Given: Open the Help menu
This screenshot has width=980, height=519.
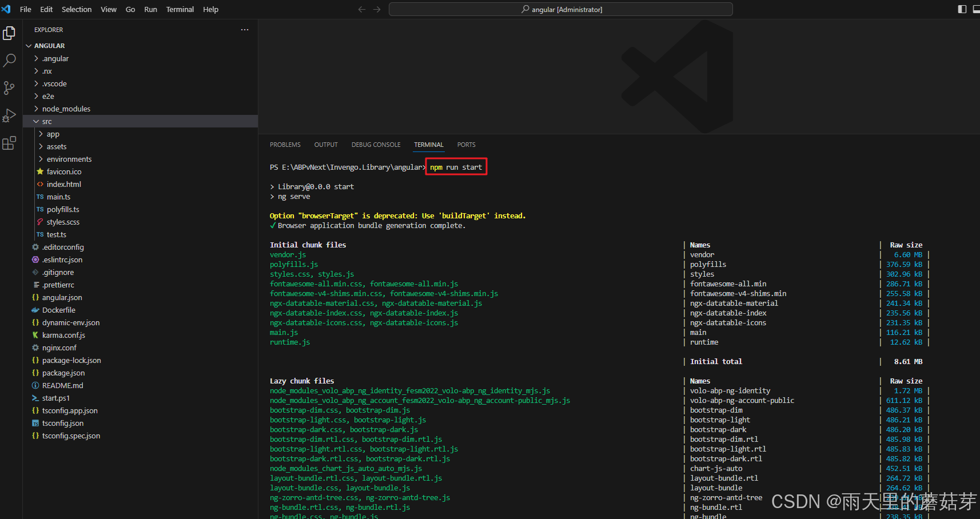Looking at the screenshot, I should tap(210, 9).
